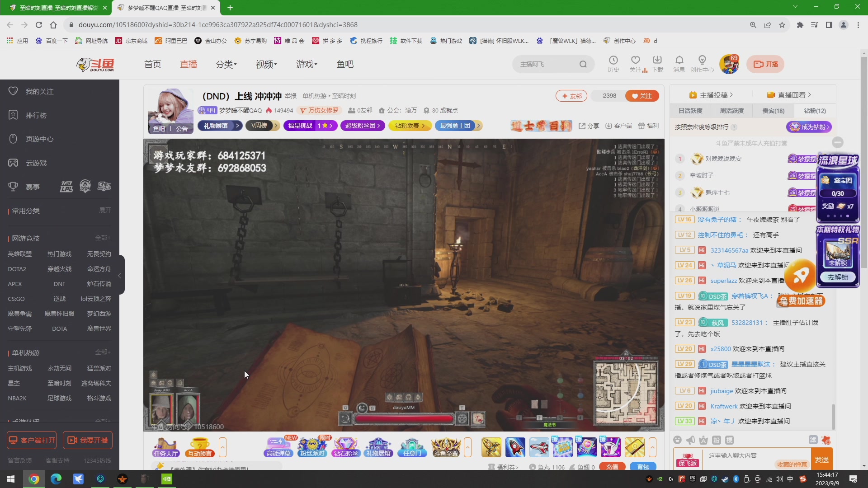Open 任意门 portal icon
This screenshot has height=488, width=868.
pyautogui.click(x=412, y=447)
